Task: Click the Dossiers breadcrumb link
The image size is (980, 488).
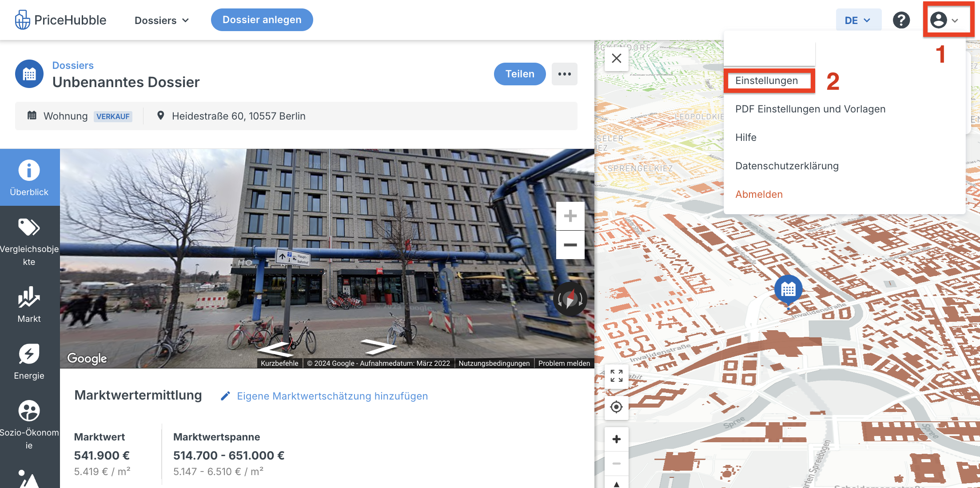Action: pos(73,65)
